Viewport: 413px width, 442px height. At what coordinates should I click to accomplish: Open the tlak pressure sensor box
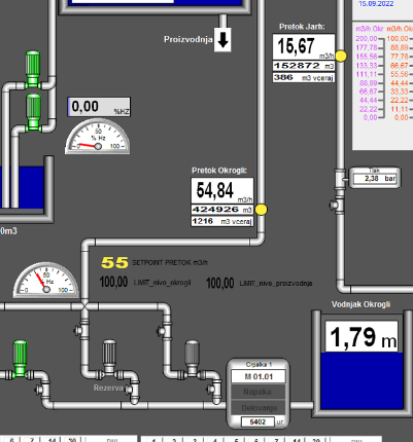[375, 178]
